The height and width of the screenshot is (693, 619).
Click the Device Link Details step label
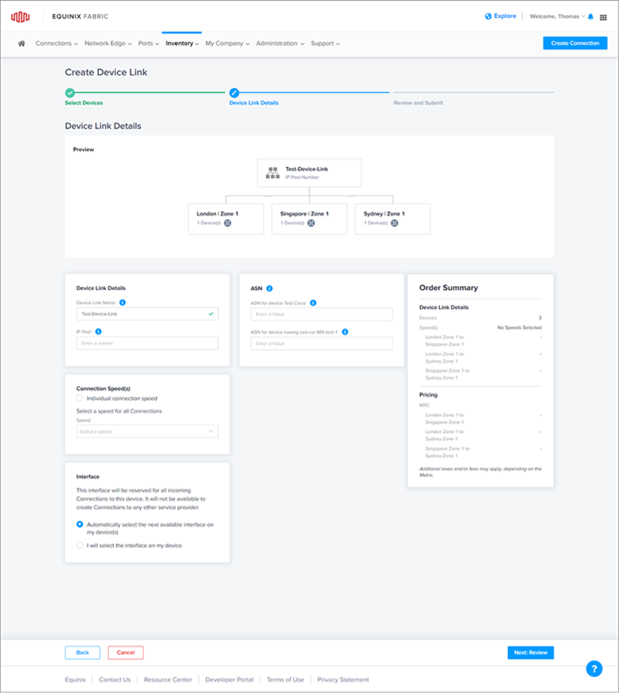pyautogui.click(x=254, y=103)
